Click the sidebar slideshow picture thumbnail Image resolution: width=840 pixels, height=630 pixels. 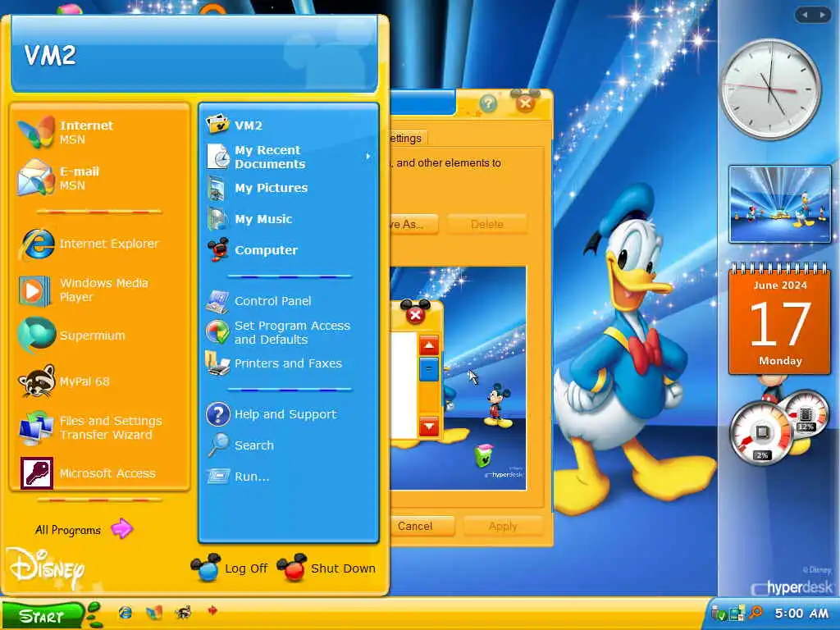point(779,204)
